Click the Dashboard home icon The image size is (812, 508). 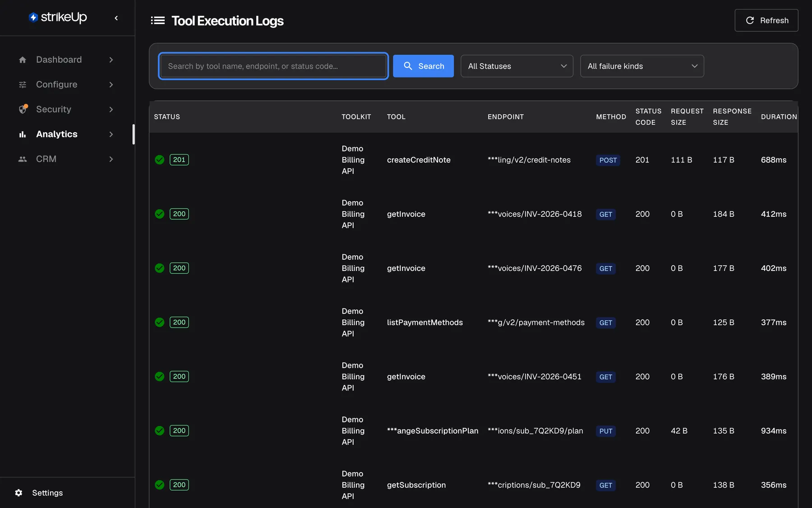tap(23, 60)
